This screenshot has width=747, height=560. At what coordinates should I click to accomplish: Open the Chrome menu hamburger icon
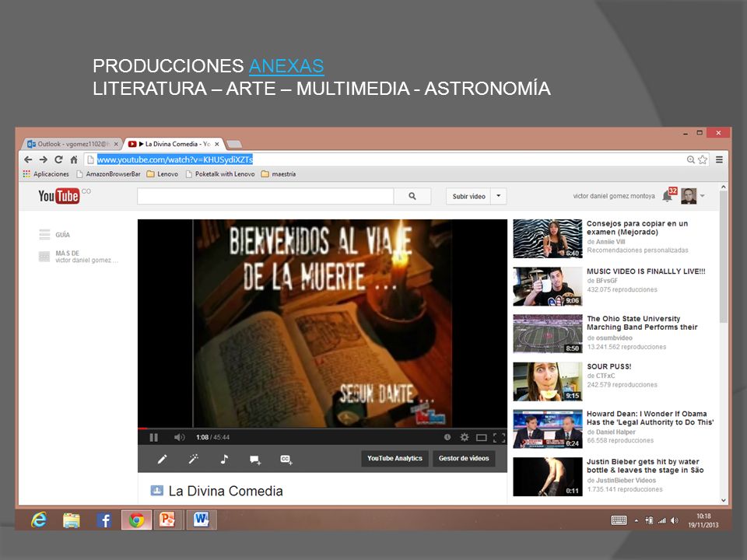click(x=719, y=159)
